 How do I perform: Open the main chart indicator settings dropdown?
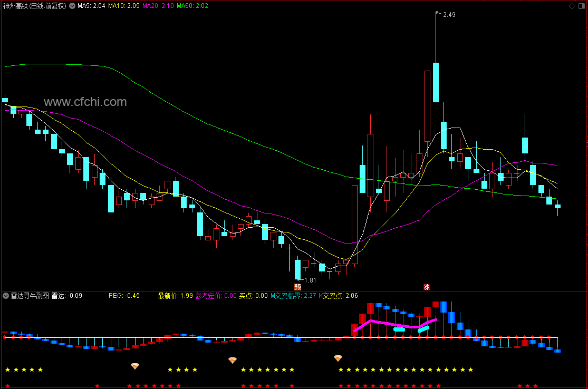[x=72, y=6]
